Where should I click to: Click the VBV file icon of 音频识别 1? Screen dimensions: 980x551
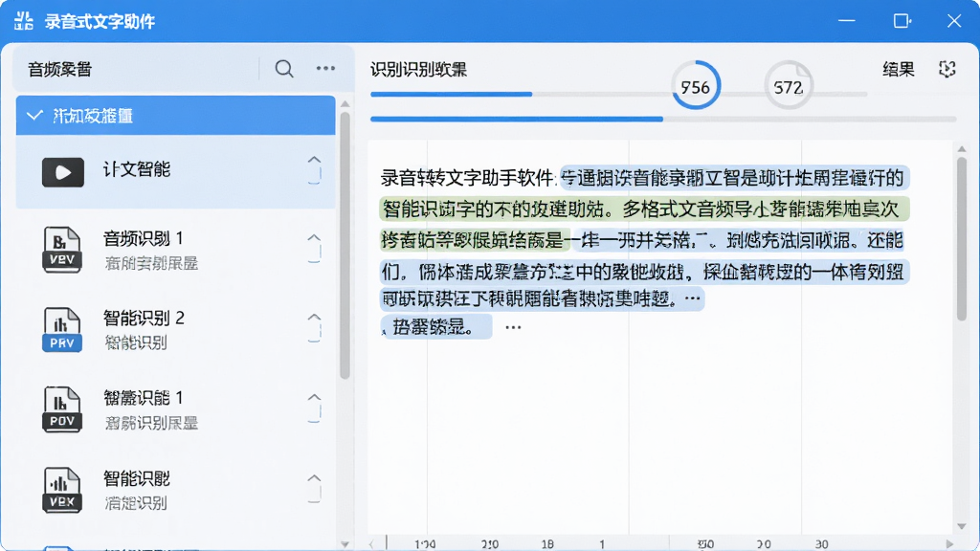(x=62, y=250)
